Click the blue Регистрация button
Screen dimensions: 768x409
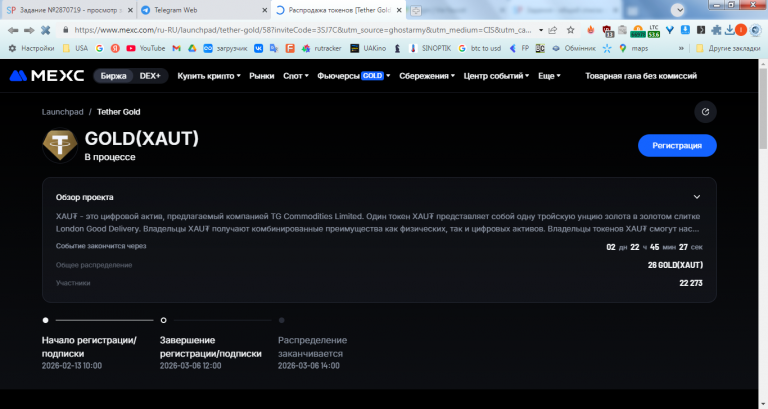tap(677, 145)
